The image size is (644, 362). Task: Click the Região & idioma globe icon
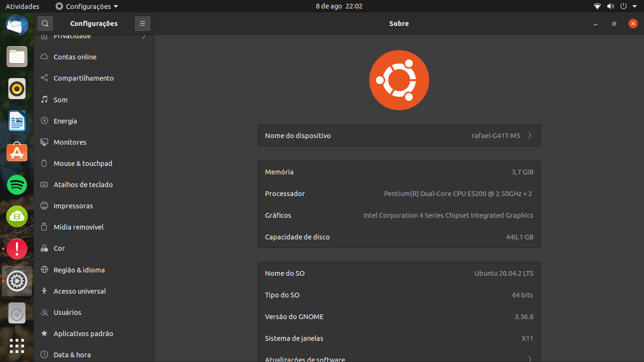[44, 270]
